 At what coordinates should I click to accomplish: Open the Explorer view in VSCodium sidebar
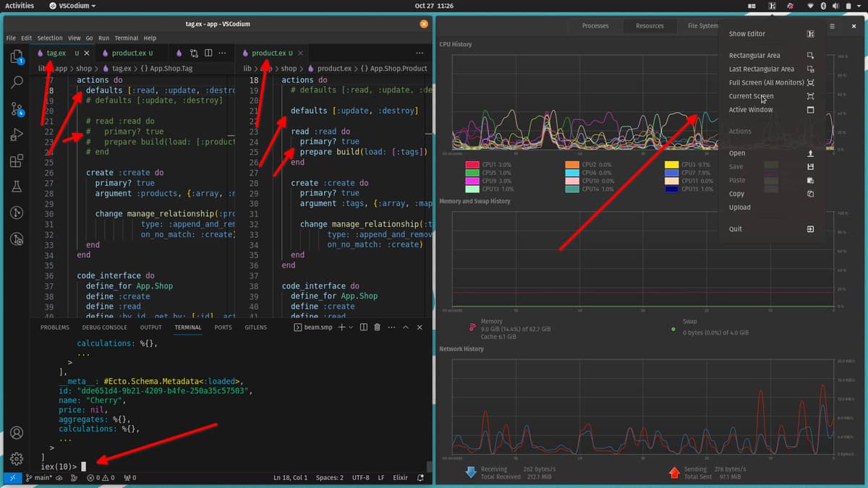16,56
